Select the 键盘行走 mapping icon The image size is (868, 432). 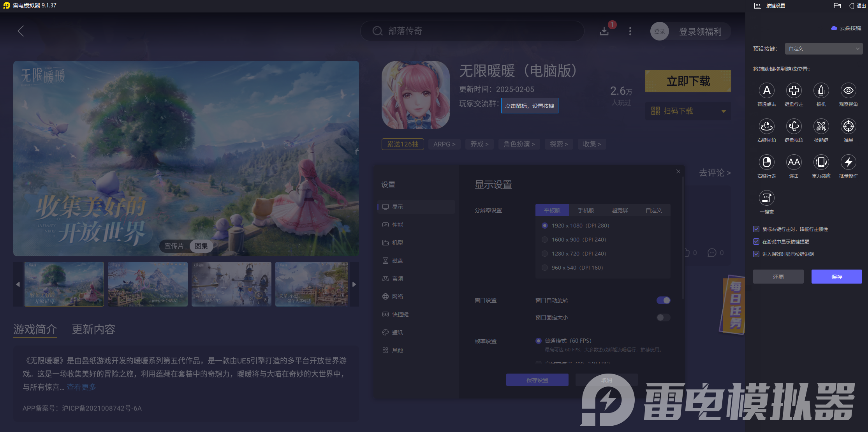tap(794, 90)
